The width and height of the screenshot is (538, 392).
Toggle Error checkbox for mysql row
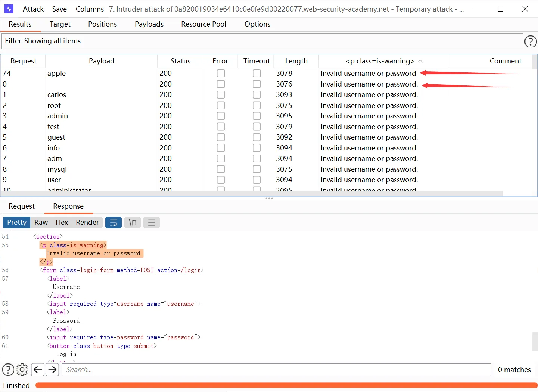pyautogui.click(x=221, y=169)
